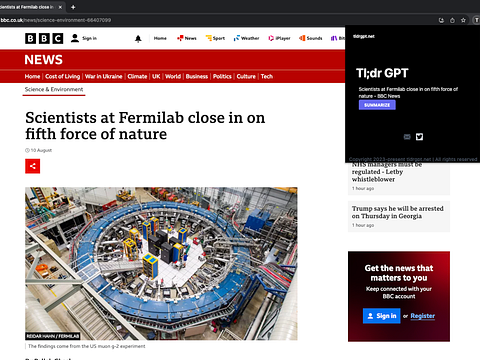Click the Tl;dr GPT title in popup
This screenshot has height=360, width=480.
382,73
